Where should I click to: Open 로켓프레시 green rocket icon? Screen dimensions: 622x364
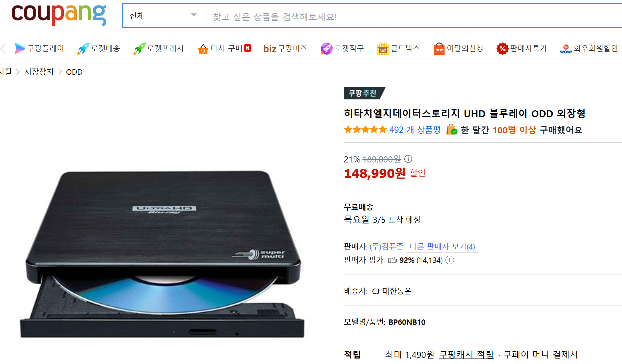coord(139,49)
